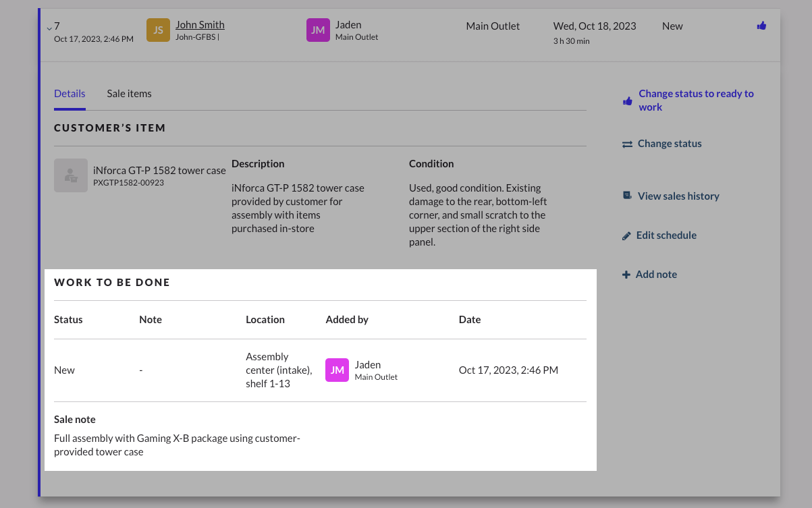This screenshot has height=508, width=812.
Task: Open the "View sales history" text link
Action: pos(678,196)
